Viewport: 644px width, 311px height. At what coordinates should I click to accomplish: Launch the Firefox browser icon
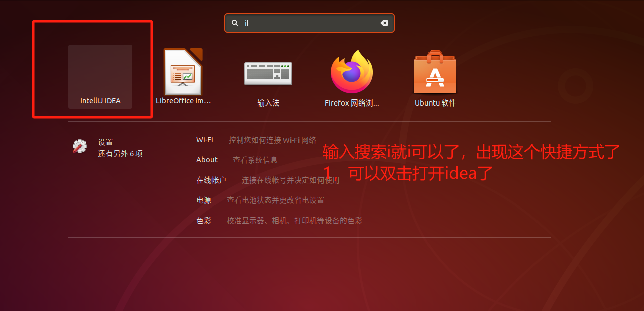pyautogui.click(x=352, y=72)
